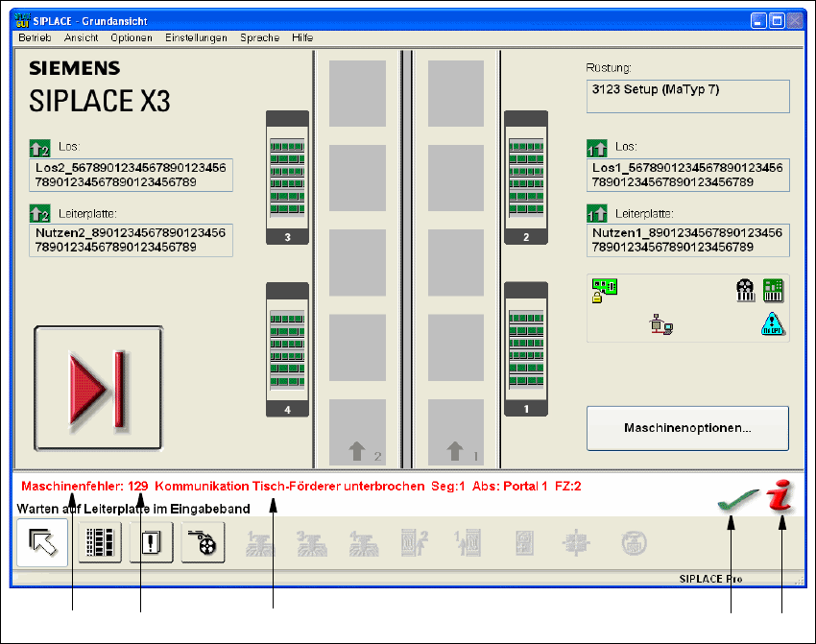Viewport: 816px width, 644px height.
Task: Click the green checkmark acknowledge icon
Action: tap(738, 500)
